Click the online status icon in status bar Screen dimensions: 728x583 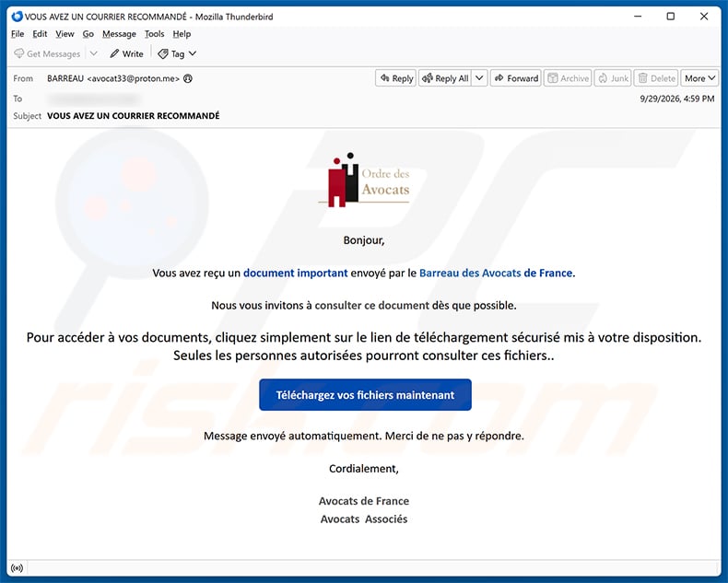18,568
